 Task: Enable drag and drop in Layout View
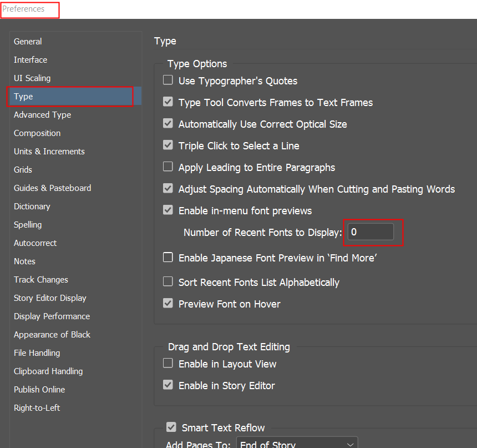coord(168,364)
